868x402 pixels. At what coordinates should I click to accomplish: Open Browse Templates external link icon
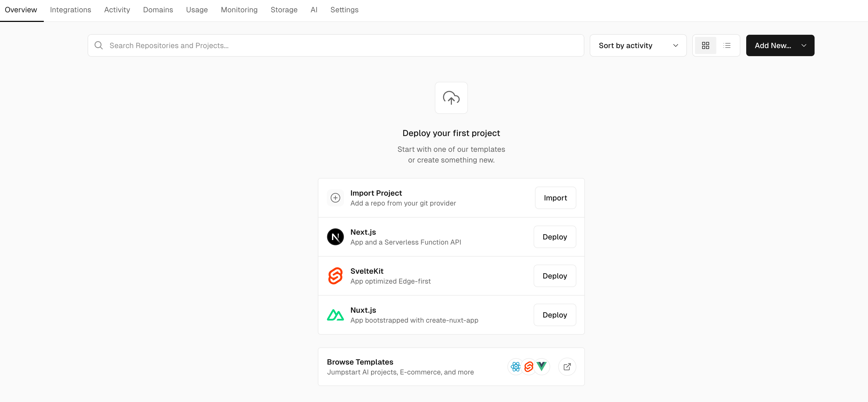coord(567,367)
